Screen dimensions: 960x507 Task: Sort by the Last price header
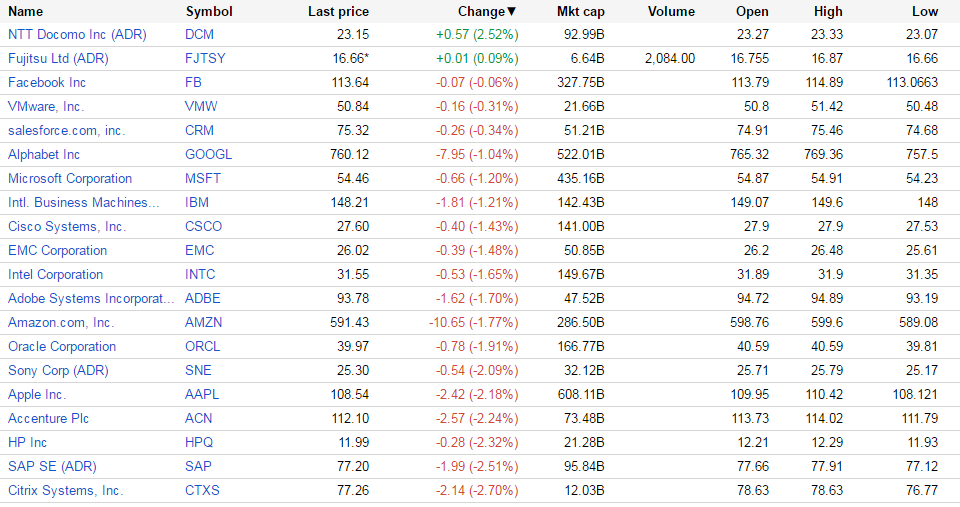[338, 12]
